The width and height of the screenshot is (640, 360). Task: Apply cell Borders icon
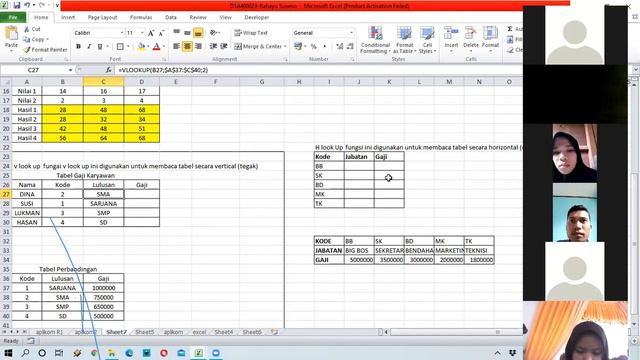tap(120, 47)
